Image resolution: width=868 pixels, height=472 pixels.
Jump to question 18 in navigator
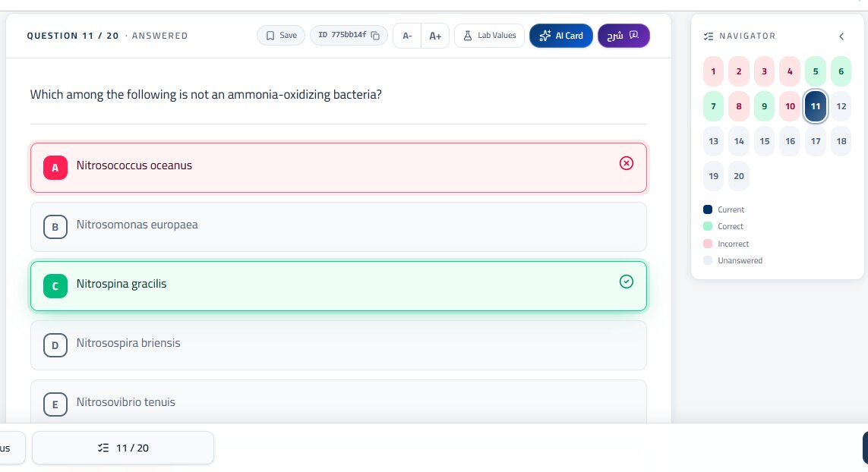click(x=841, y=141)
